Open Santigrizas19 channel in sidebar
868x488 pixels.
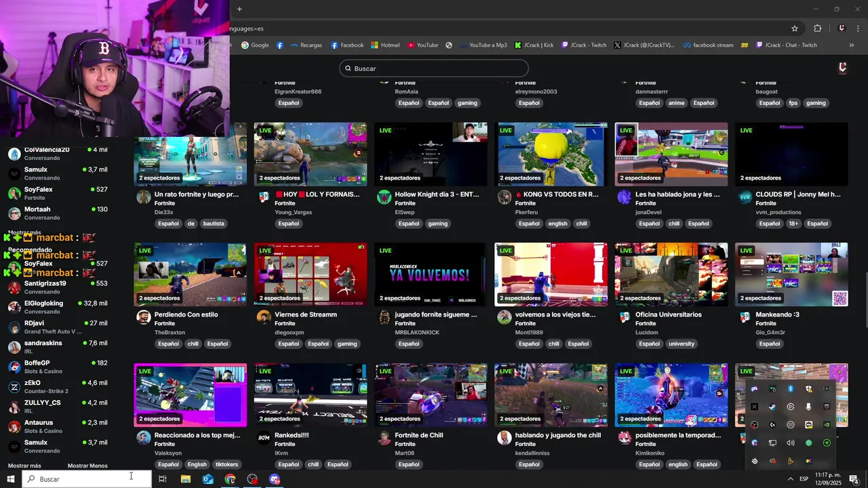point(57,287)
